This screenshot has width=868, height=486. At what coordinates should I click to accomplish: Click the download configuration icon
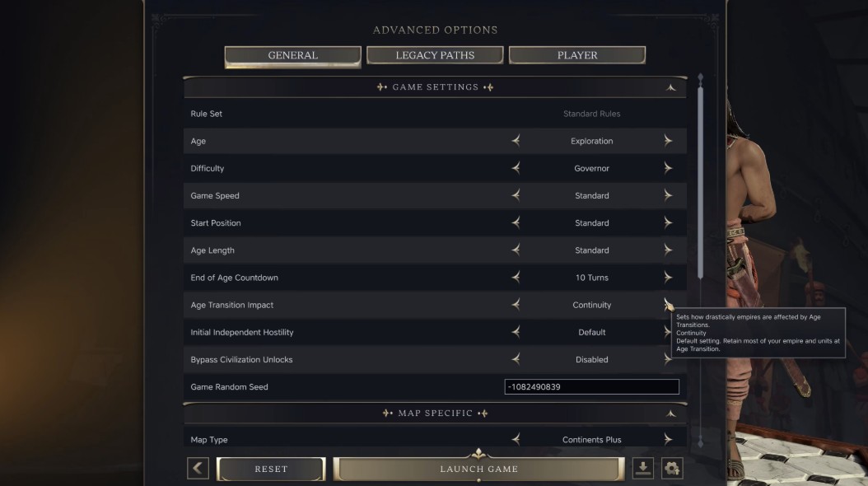pos(643,469)
